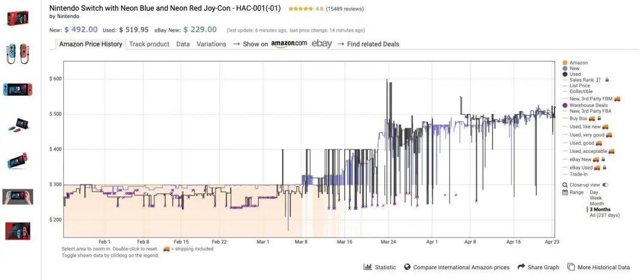Set range to Month
This screenshot has height=280, width=644.
tap(597, 204)
